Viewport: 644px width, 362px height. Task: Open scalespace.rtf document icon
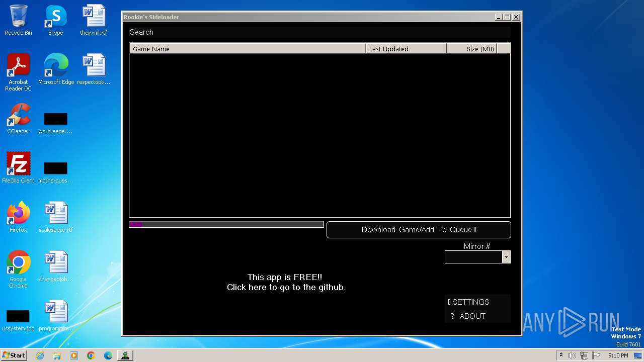[x=56, y=217]
